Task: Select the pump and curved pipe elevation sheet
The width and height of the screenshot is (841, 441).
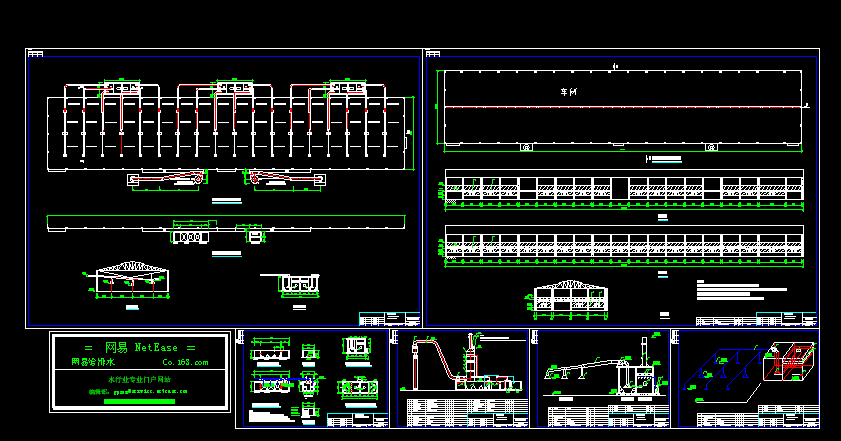Action: point(600,379)
